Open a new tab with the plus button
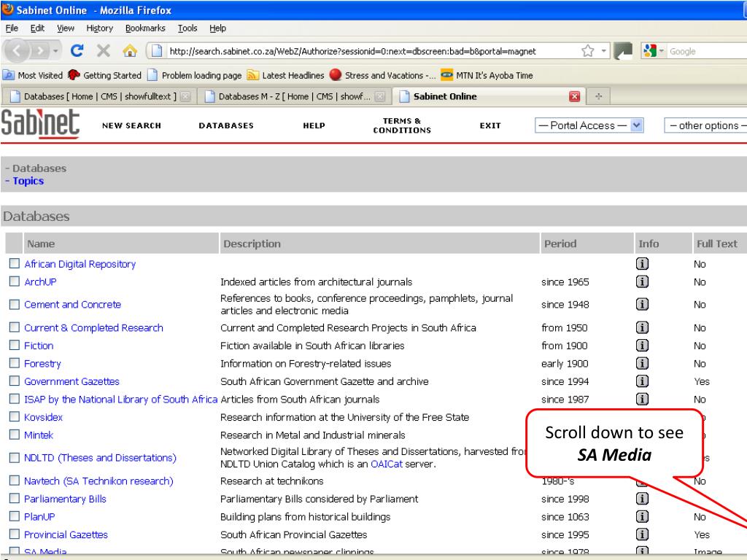 point(598,96)
